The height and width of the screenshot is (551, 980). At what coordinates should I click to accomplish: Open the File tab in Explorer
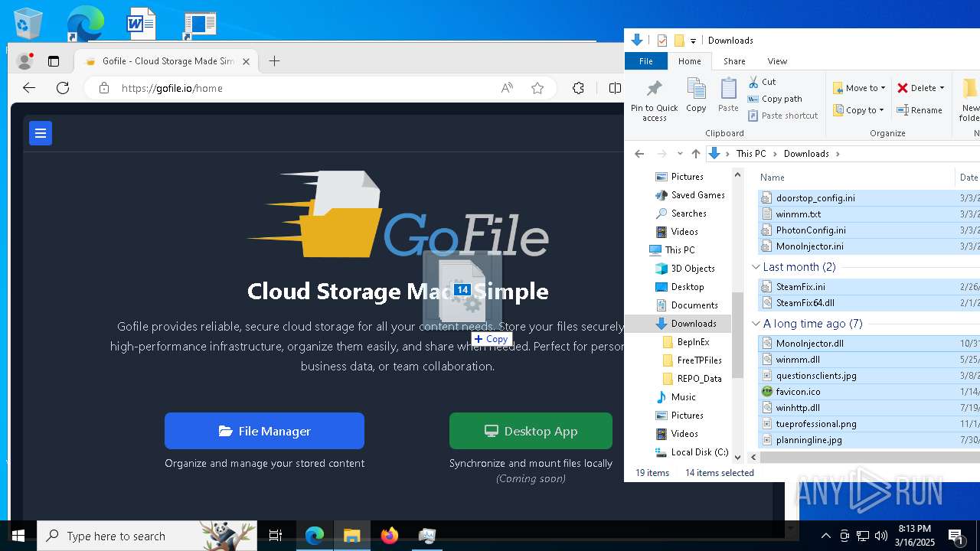pos(645,61)
